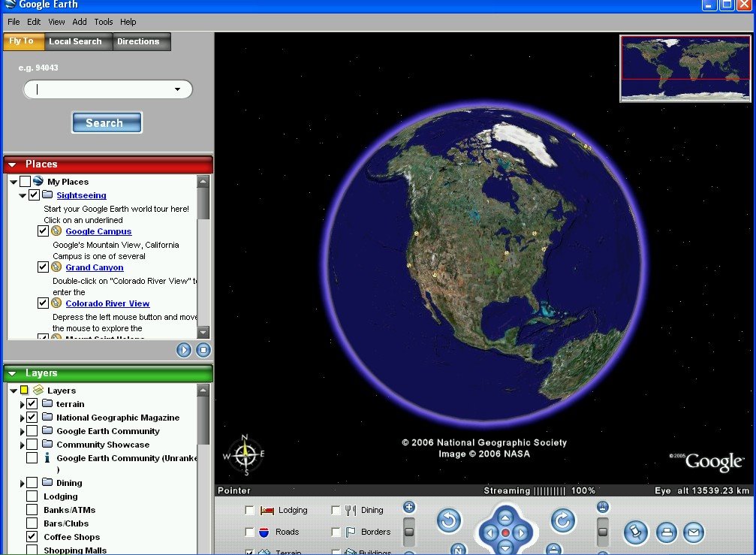Collapse the Sightseeing folder node
This screenshot has height=555, width=756.
tap(23, 195)
